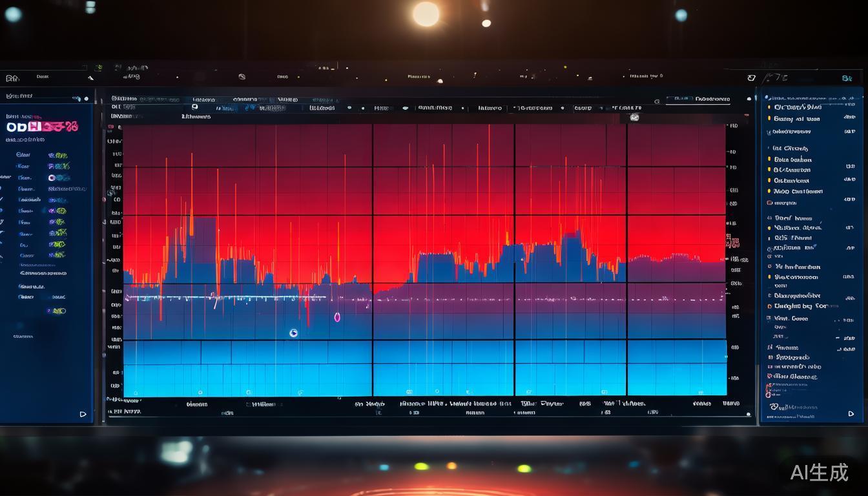Open the underlined dropdown field above chart's right side
This screenshot has height=496, width=868.
click(701, 99)
